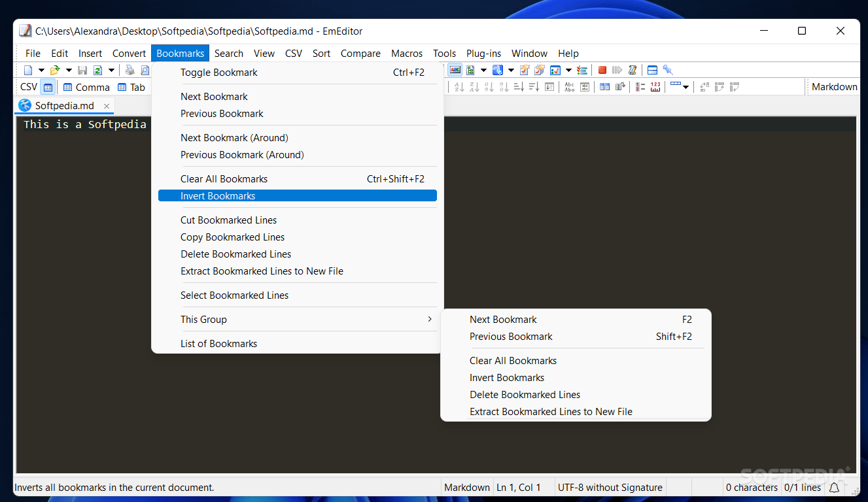Click the stacked properties pencil icon
Viewport: 868px width, 502px height.
click(x=540, y=70)
